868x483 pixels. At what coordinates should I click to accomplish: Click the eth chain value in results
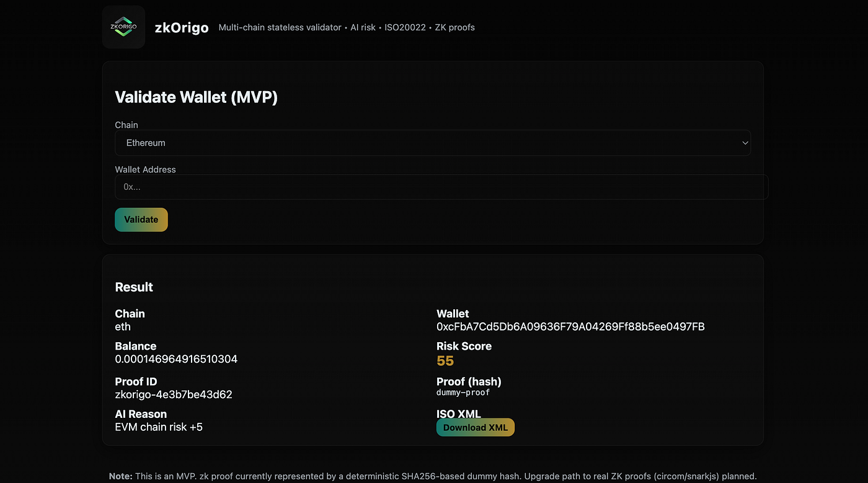pos(123,327)
